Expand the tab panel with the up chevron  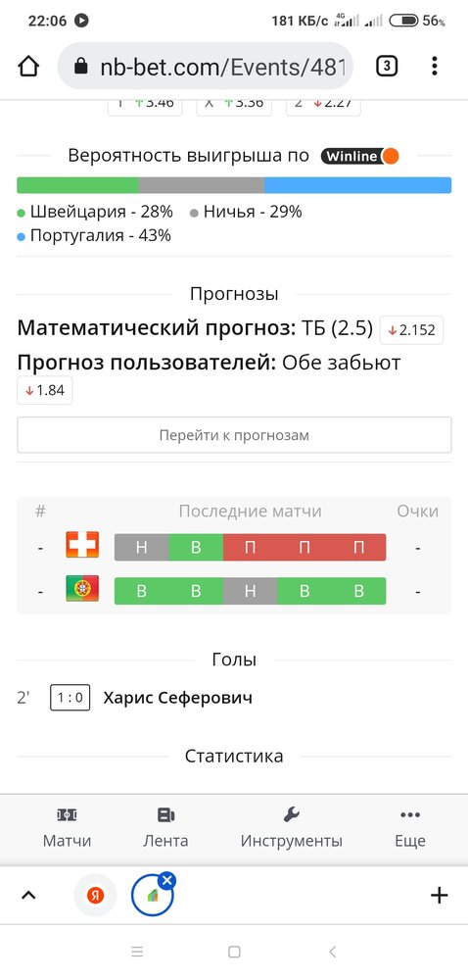point(28,896)
